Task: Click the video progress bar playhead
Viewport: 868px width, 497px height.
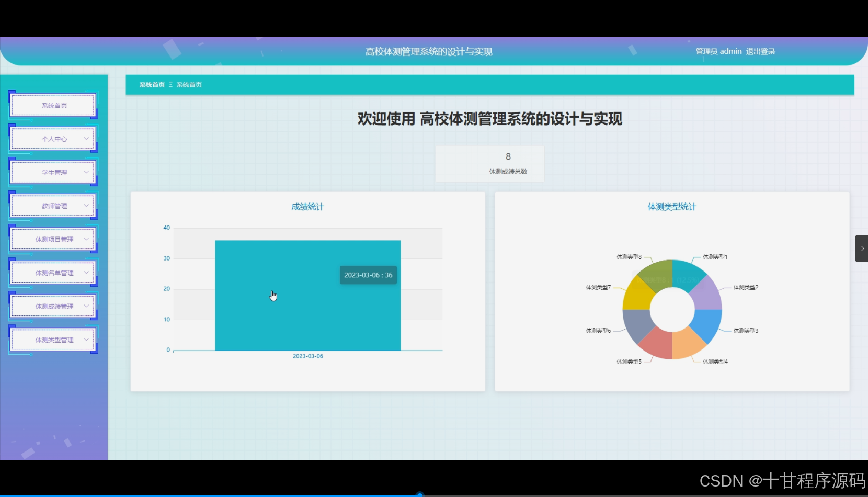Action: (x=419, y=495)
